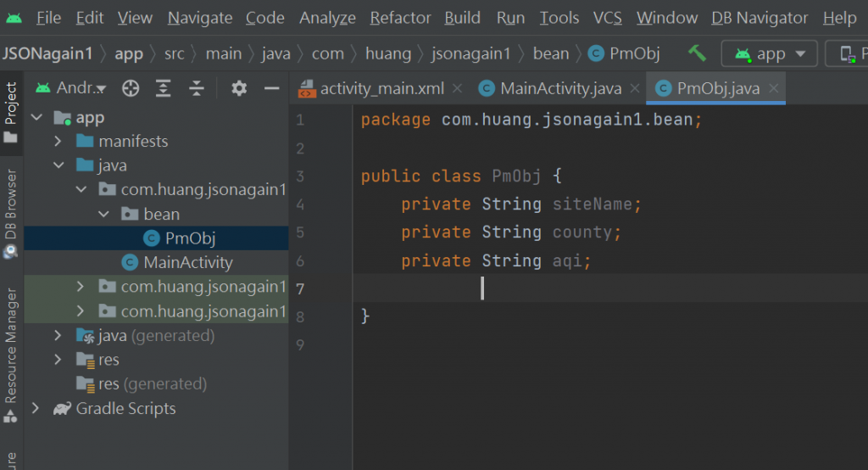868x470 pixels.
Task: Expand Gradle Scripts node
Action: [x=36, y=408]
